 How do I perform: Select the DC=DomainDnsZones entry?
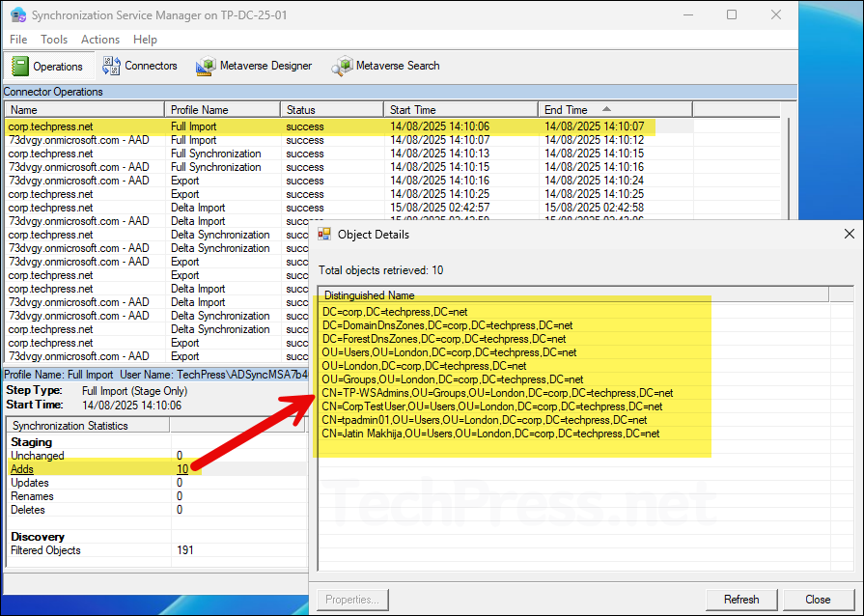tap(447, 325)
